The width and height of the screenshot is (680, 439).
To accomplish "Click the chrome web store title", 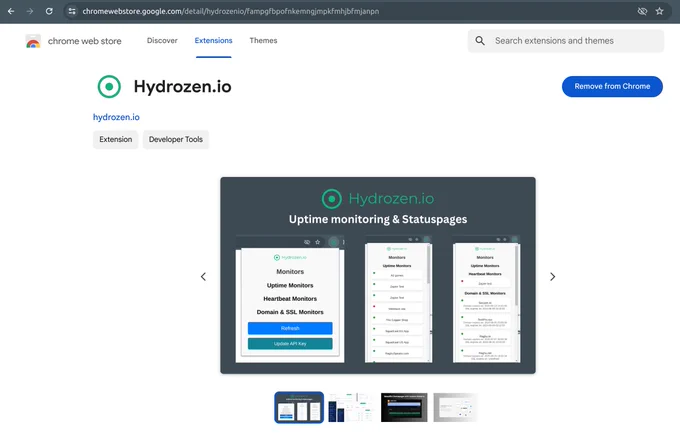I will click(85, 41).
